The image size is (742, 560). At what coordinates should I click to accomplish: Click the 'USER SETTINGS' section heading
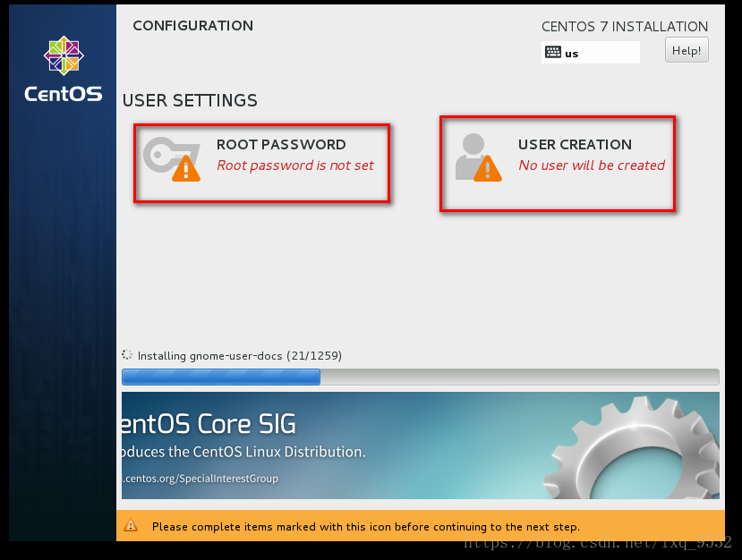(190, 100)
